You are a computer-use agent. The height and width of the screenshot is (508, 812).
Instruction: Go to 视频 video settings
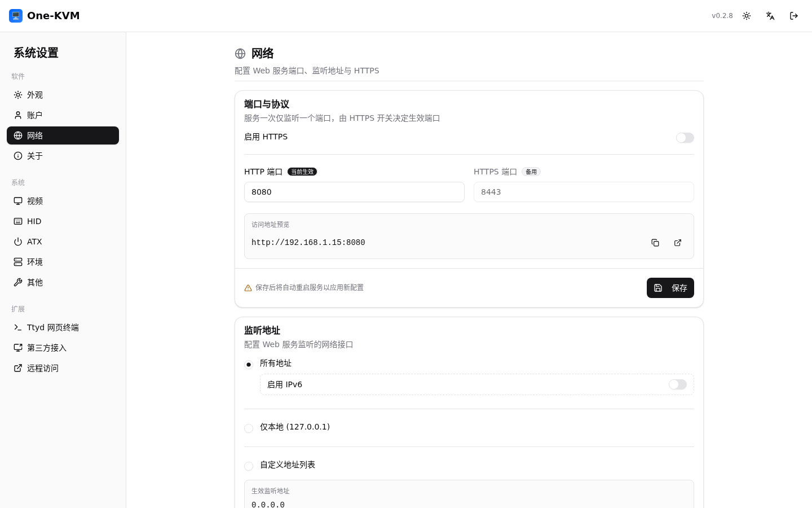(63, 201)
